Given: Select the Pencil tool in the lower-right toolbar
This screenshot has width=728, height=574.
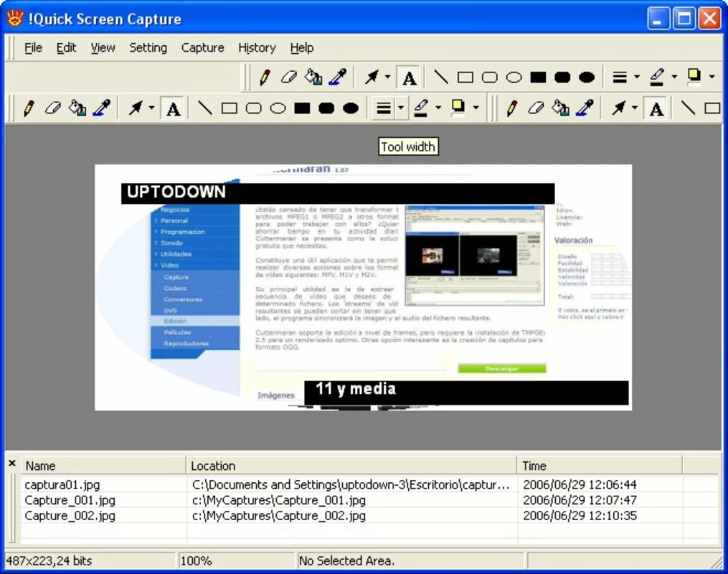Looking at the screenshot, I should 511,108.
